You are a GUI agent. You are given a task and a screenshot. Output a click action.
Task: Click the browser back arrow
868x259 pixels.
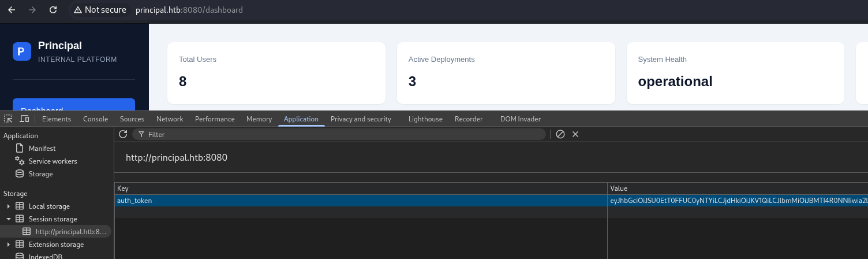pos(12,10)
